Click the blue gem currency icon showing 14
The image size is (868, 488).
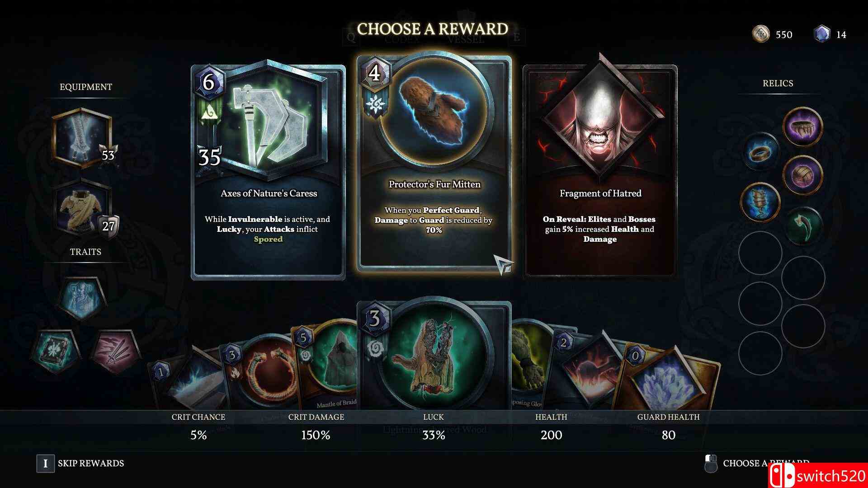pos(821,34)
